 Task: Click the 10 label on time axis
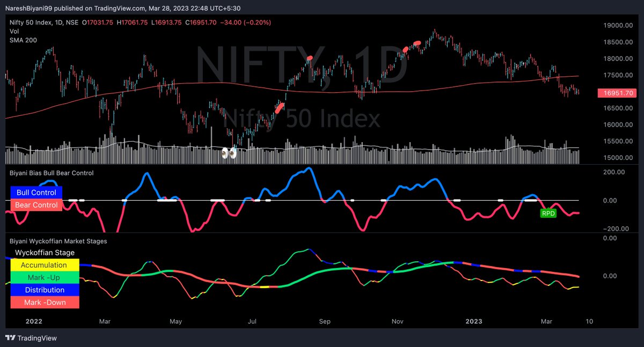click(589, 322)
